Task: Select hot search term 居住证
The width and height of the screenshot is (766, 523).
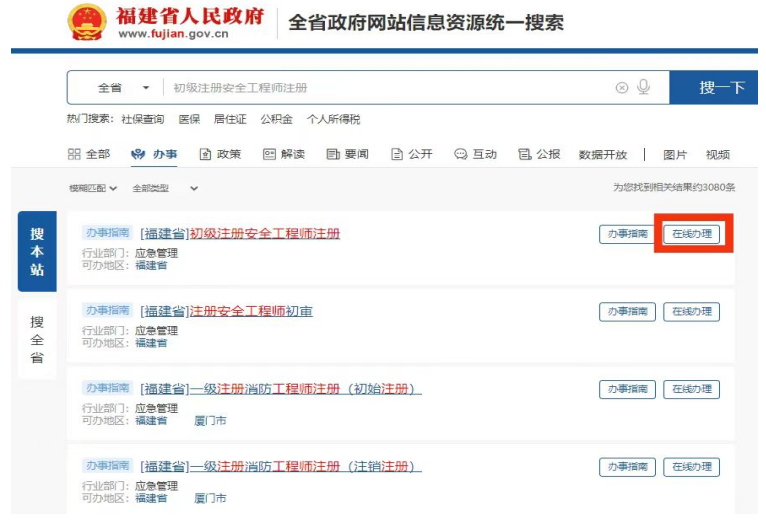Action: tap(230, 119)
